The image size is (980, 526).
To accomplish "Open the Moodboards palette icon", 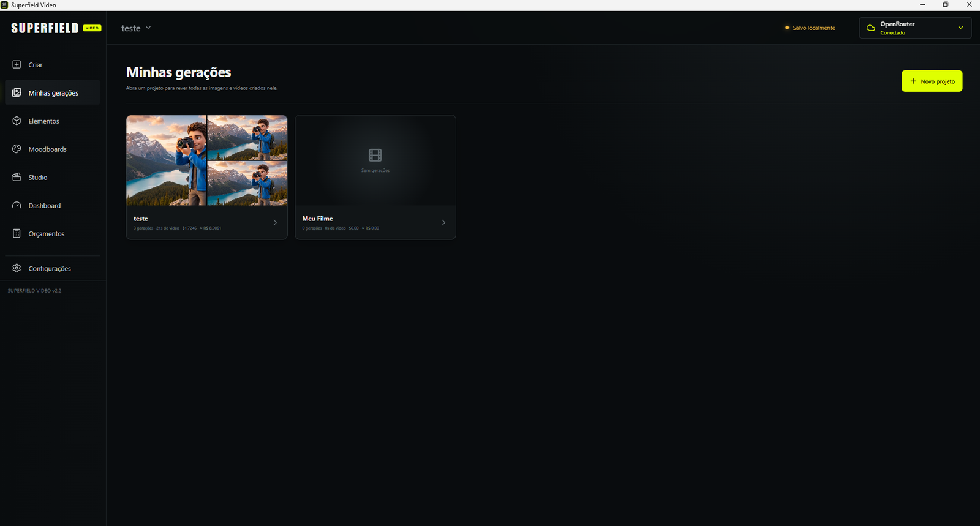I will pyautogui.click(x=17, y=149).
